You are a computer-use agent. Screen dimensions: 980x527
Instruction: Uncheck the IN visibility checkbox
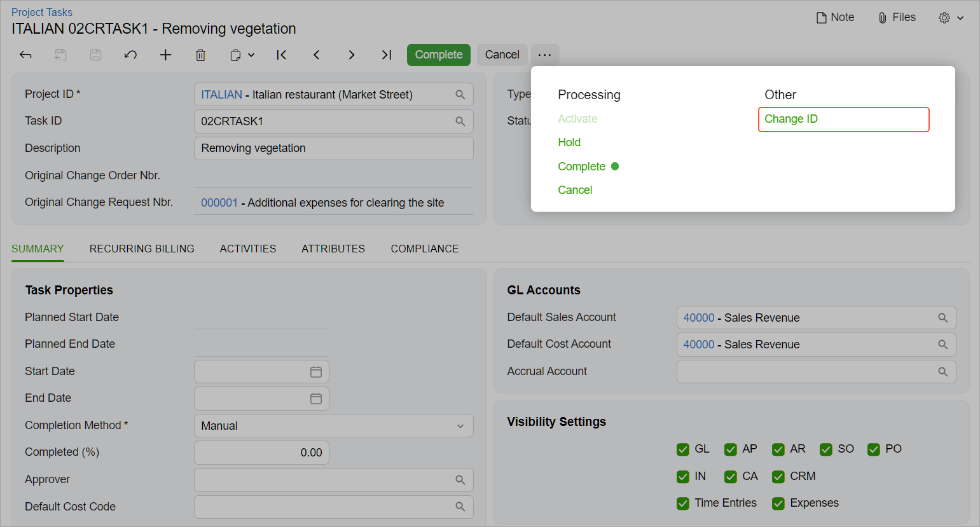pos(683,477)
